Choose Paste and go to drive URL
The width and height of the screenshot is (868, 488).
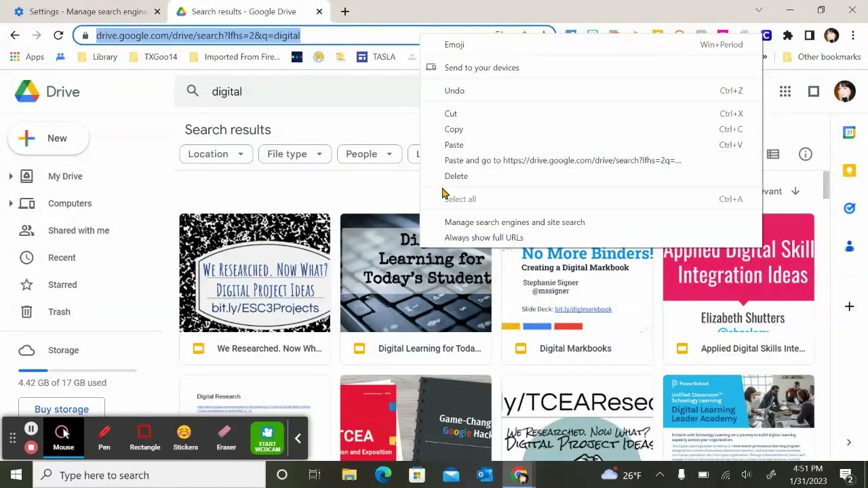click(x=563, y=161)
